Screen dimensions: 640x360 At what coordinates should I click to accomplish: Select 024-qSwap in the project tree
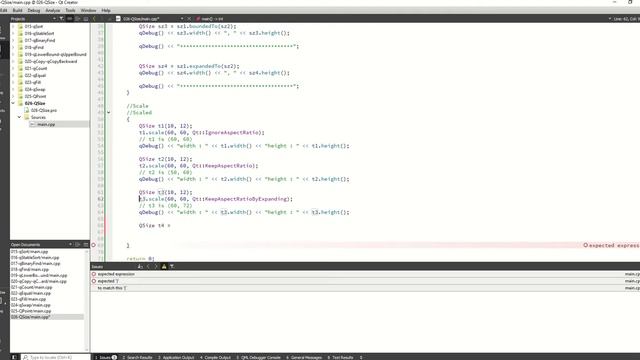pyautogui.click(x=35, y=89)
